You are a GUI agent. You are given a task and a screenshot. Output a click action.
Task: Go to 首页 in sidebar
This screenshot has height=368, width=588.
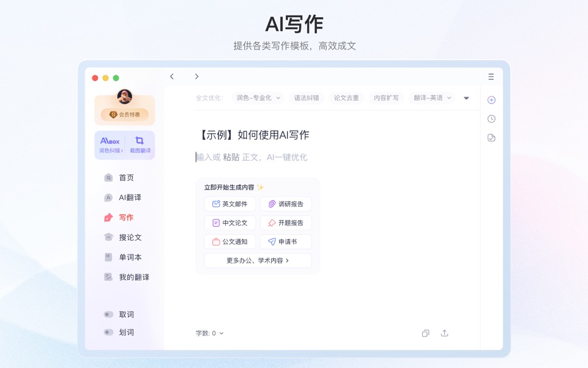126,178
